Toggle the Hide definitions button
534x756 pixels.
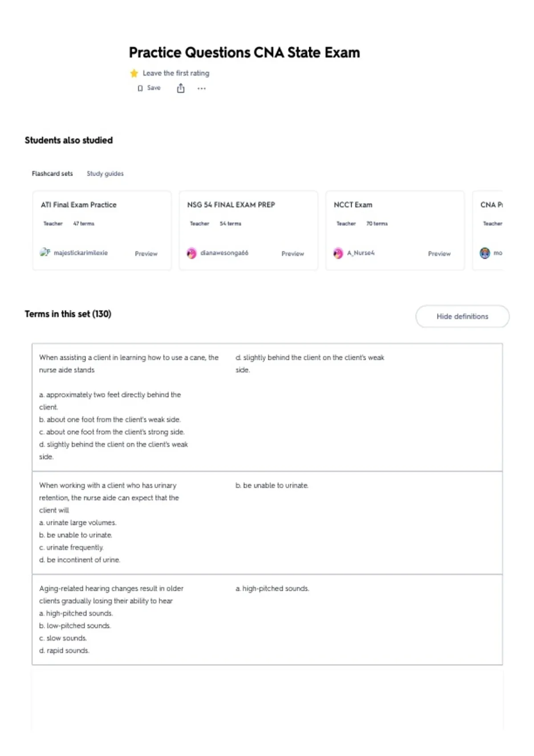462,316
